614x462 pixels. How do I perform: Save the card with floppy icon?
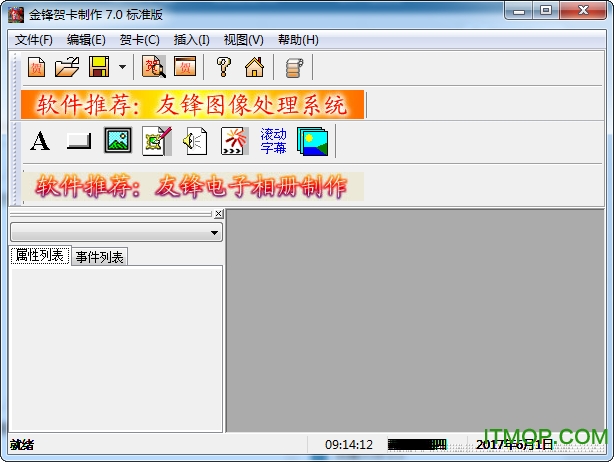[99, 67]
